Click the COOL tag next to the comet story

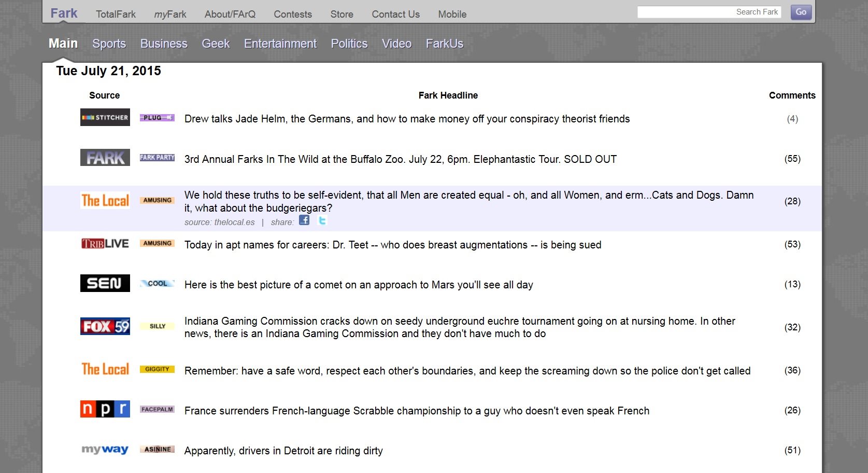pos(157,283)
